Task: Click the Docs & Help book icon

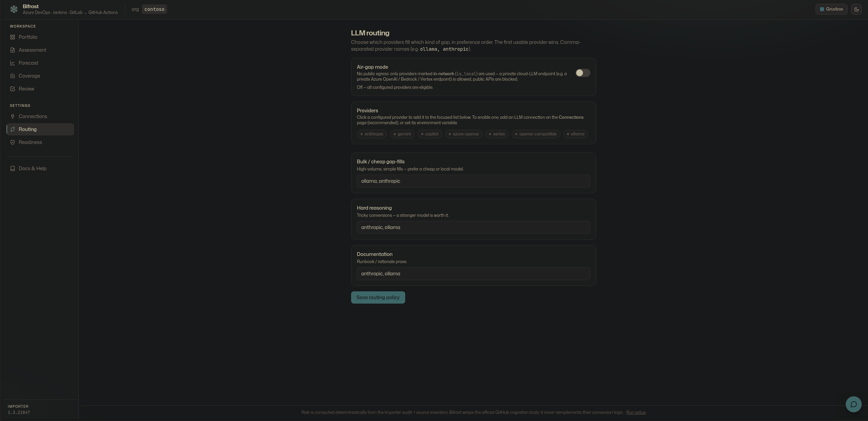Action: pyautogui.click(x=13, y=168)
